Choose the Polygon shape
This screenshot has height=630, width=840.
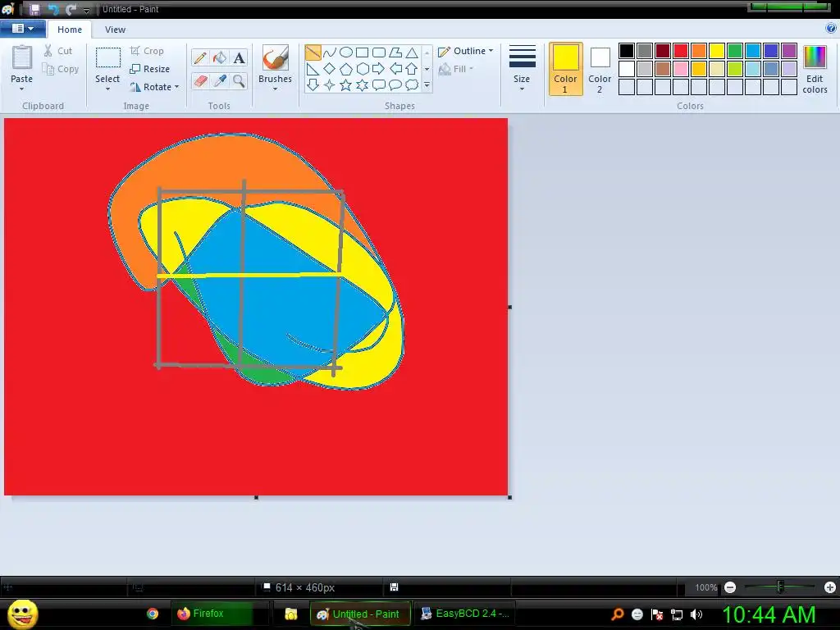395,52
